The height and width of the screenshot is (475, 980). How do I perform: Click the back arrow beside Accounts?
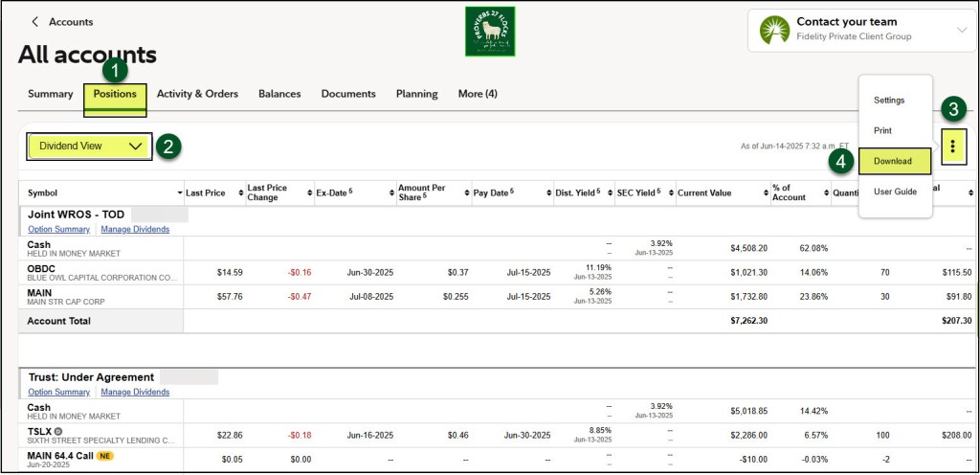(35, 21)
